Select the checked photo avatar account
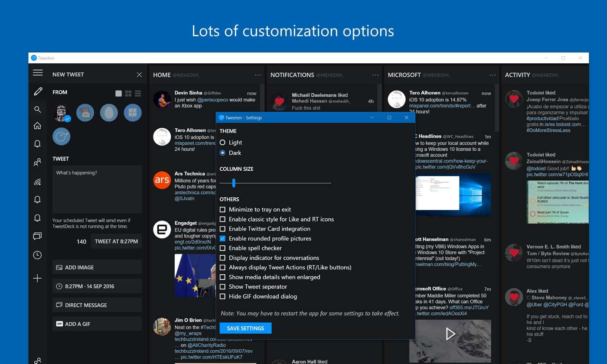Viewport: 607px width, 364px height. pyautogui.click(x=62, y=113)
